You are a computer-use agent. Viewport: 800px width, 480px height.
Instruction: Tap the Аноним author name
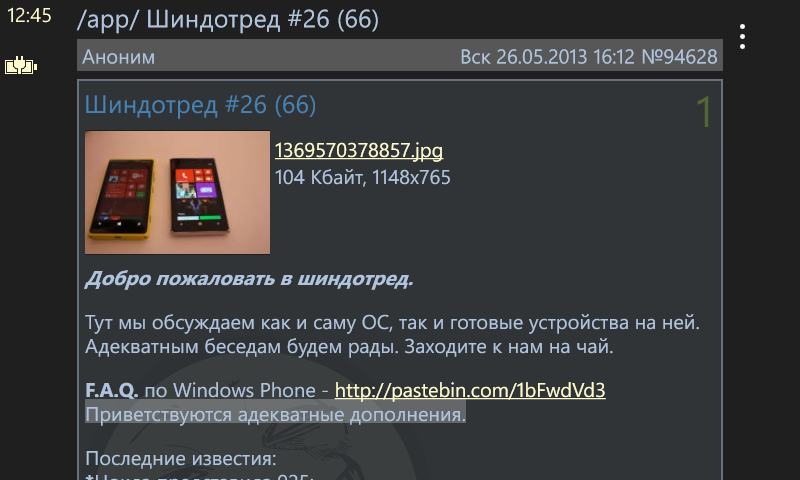(118, 57)
